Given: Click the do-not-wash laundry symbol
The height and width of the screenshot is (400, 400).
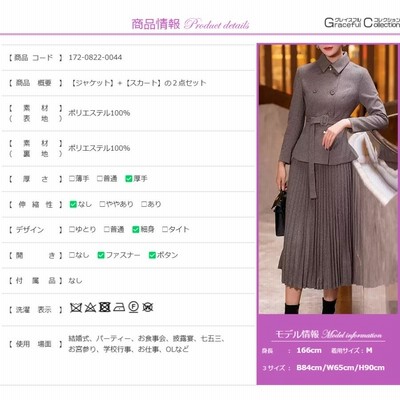Looking at the screenshot, I should click(76, 307).
